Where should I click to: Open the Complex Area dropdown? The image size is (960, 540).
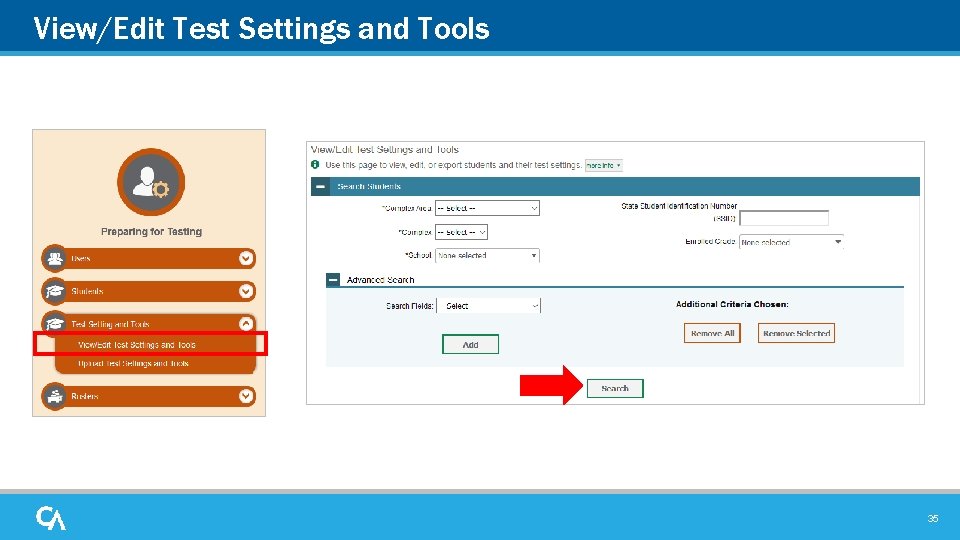coord(487,208)
